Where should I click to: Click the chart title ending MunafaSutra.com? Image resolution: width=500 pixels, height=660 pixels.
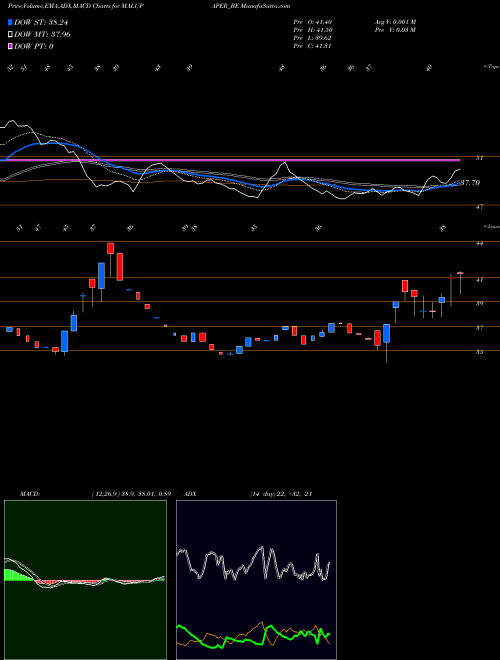pos(149,6)
